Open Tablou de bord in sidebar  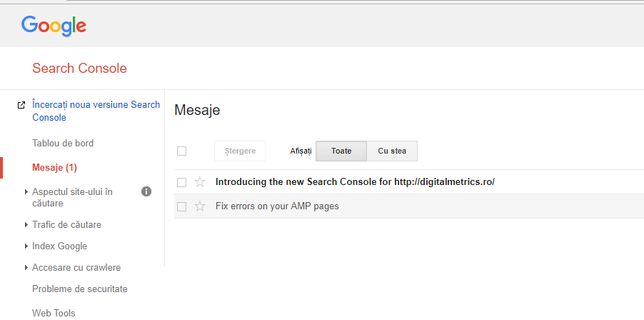pos(63,143)
